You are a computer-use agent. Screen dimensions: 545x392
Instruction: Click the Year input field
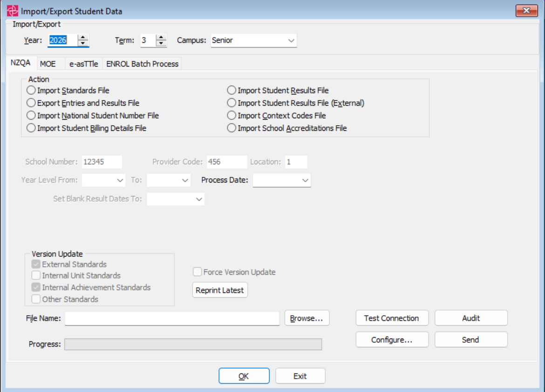coord(63,41)
